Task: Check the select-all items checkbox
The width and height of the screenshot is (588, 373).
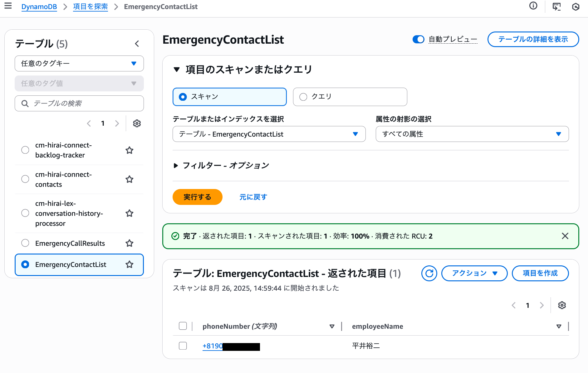Action: coord(183,326)
